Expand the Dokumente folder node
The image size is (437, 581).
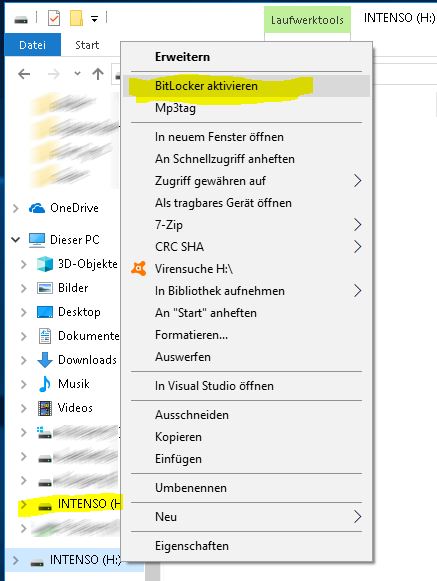(x=23, y=336)
